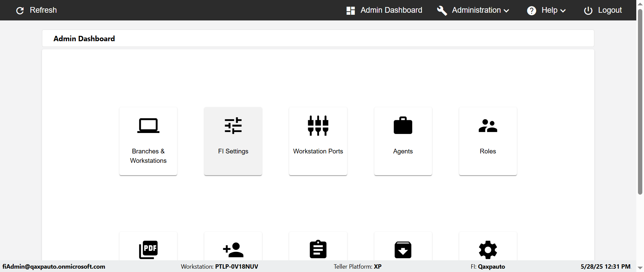The width and height of the screenshot is (644, 272).
Task: Click the Refresh text button
Action: tap(43, 10)
